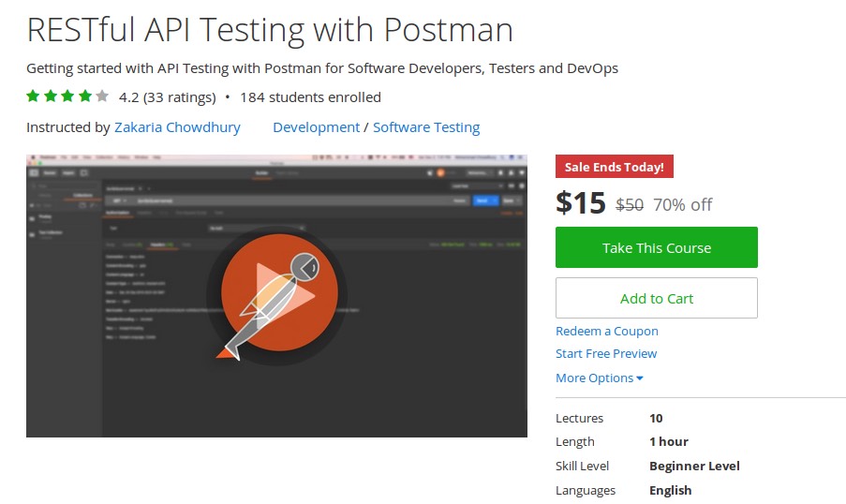
Task: Open instructor Zakaria Chowdhury's profile
Action: [x=177, y=127]
